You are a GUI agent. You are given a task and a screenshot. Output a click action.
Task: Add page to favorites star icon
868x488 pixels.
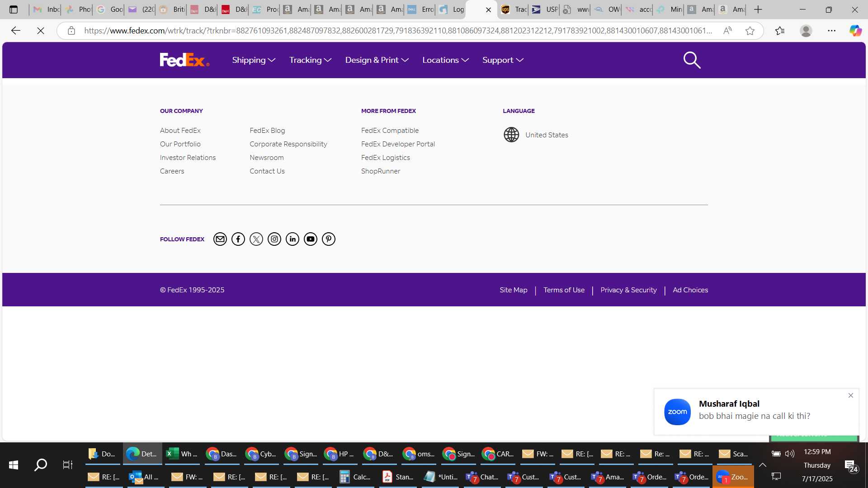[750, 31]
